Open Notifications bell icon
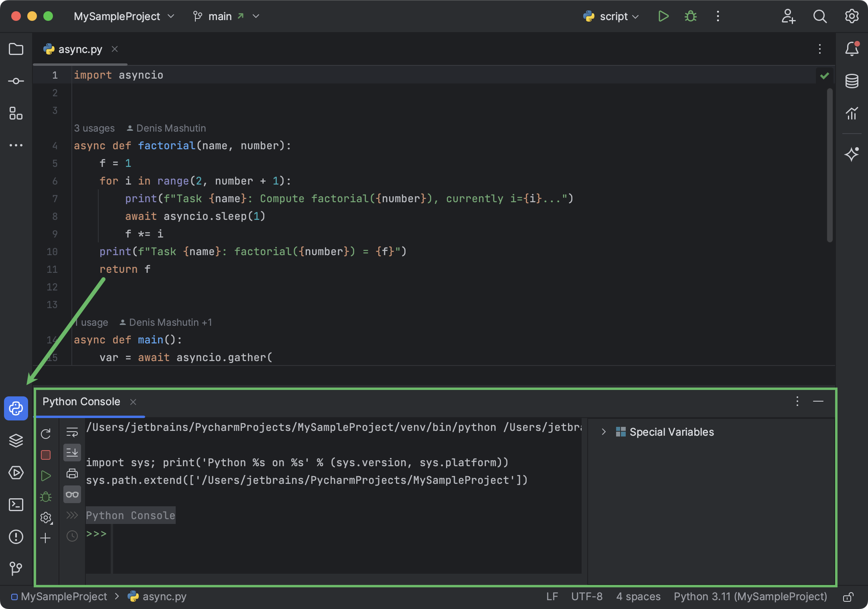This screenshot has width=868, height=609. tap(852, 49)
